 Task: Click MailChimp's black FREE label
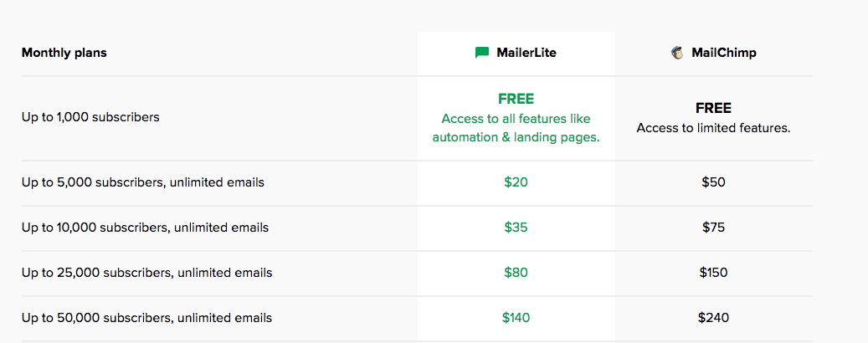pyautogui.click(x=713, y=108)
